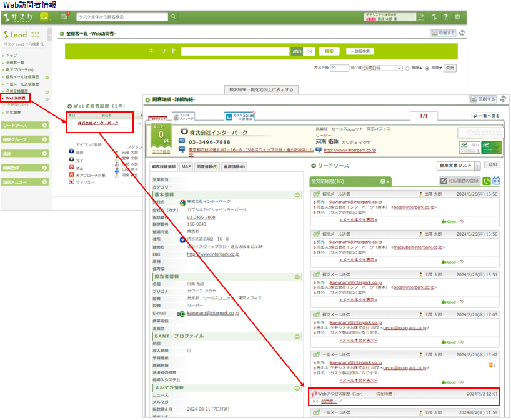Click the green plus beside 名刺交換履歴
This screenshot has height=420, width=511.
[x=47, y=92]
